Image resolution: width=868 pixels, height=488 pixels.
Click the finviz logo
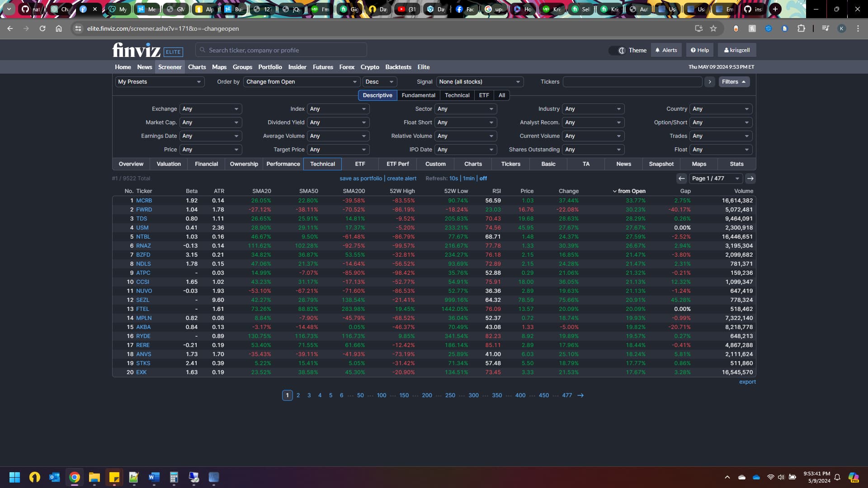coord(136,50)
